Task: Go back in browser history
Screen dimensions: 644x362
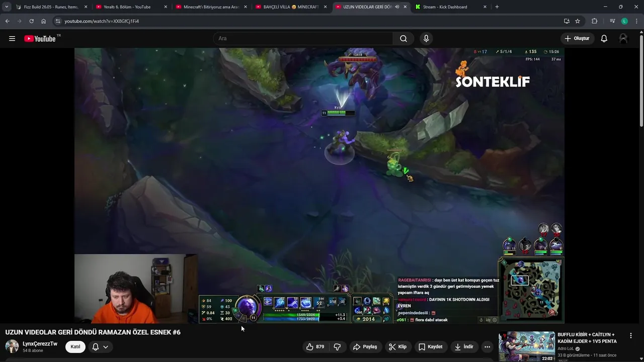Action: tap(7, 21)
